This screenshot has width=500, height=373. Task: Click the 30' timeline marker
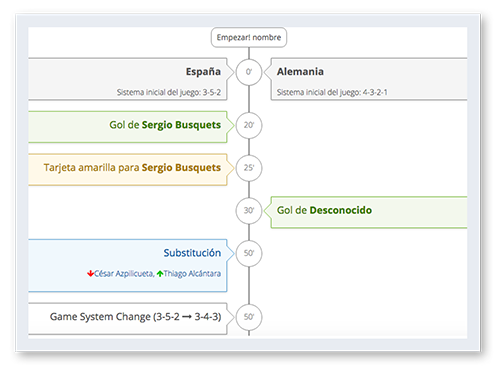[249, 211]
